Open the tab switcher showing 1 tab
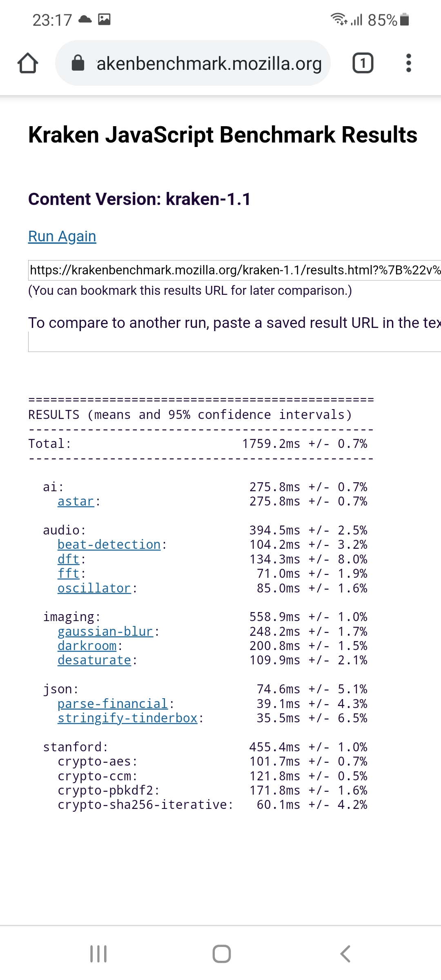This screenshot has width=441, height=980. tap(363, 63)
